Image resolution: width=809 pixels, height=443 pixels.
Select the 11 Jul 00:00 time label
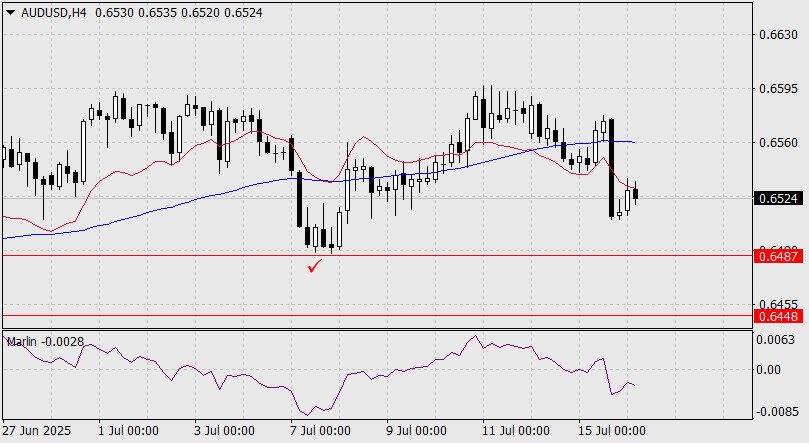(515, 431)
